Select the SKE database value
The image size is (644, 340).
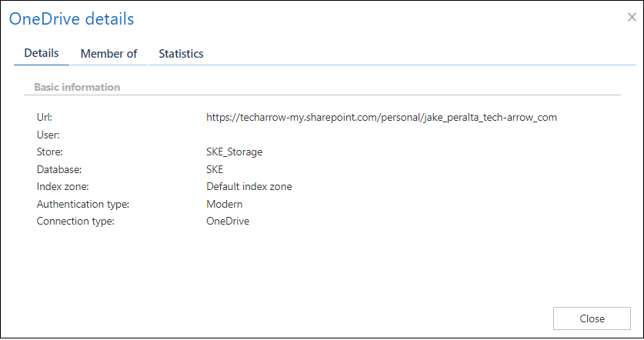click(215, 169)
